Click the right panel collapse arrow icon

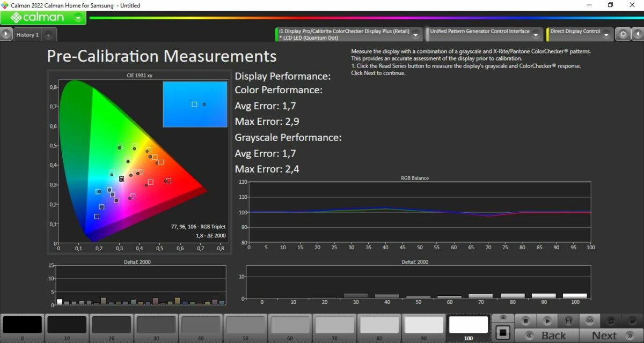tap(638, 34)
